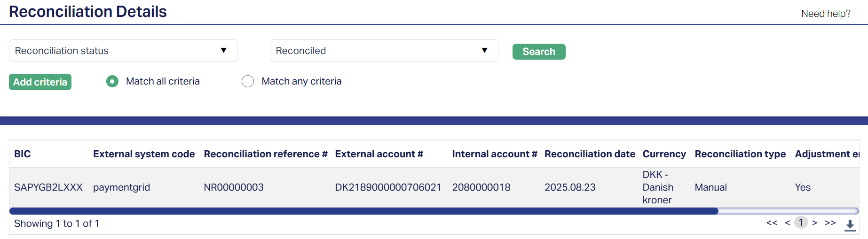The image size is (868, 239).
Task: Sort by Reconciliation date column header
Action: (x=590, y=154)
